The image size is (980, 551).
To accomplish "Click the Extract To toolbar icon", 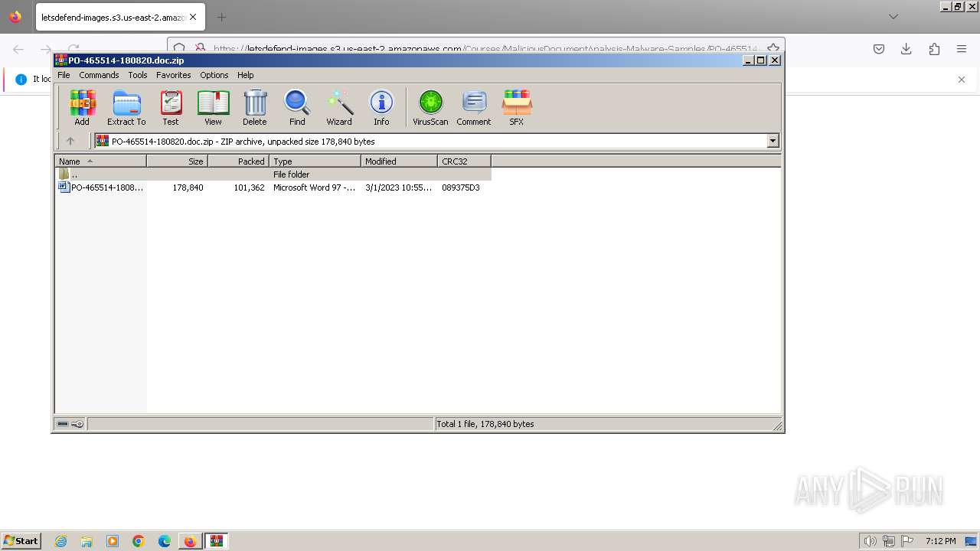I will [x=126, y=108].
